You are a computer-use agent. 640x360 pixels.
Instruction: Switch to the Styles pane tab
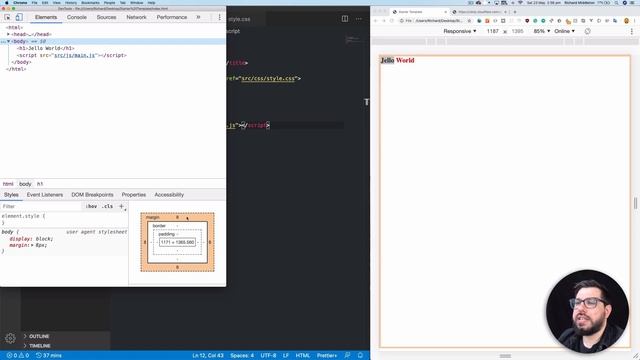[11, 195]
